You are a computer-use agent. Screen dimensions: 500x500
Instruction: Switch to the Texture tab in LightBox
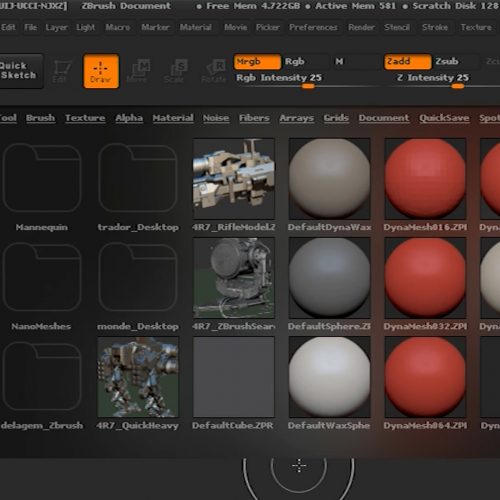tap(85, 118)
